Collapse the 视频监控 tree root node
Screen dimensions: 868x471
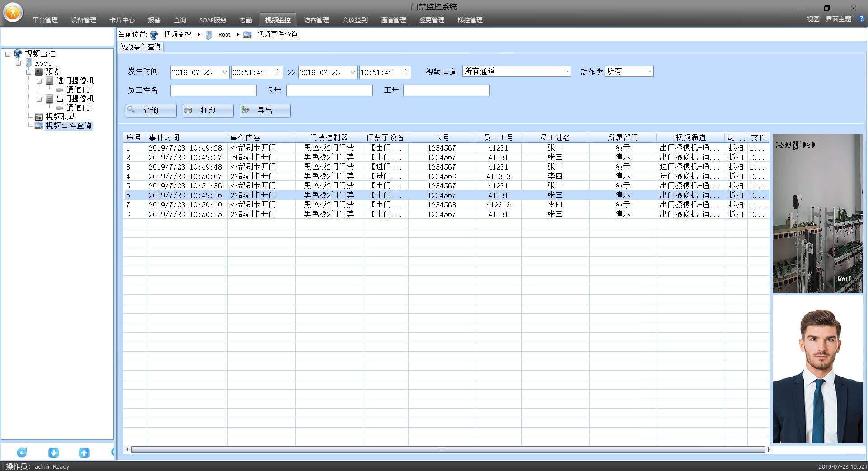tap(8, 54)
